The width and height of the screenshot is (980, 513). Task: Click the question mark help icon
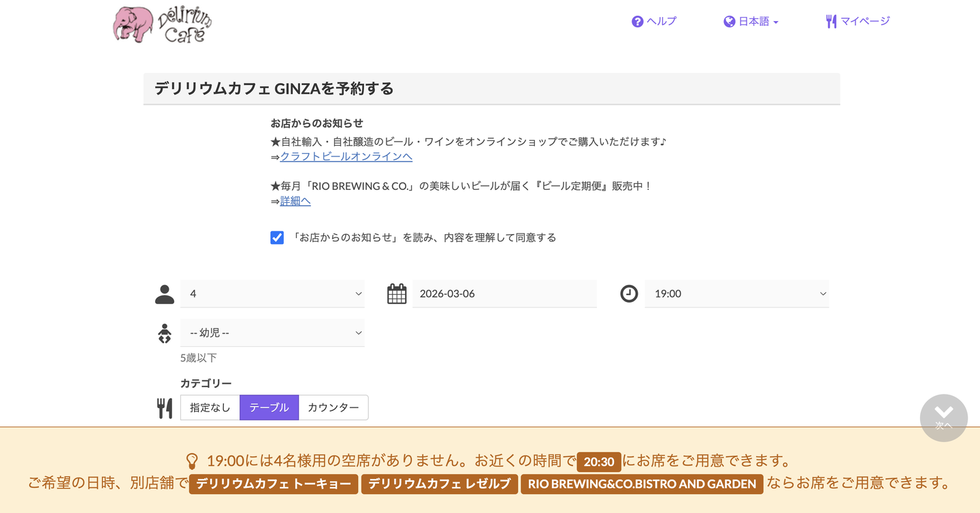click(x=636, y=21)
